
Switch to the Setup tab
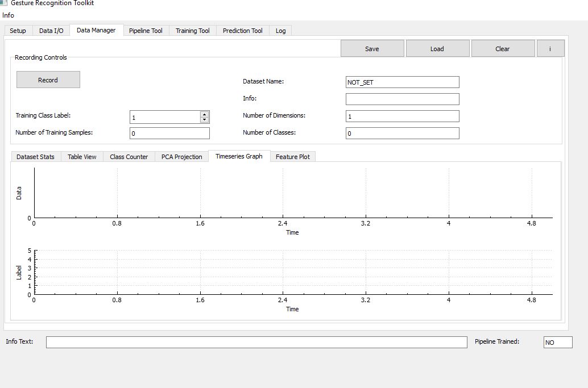(x=18, y=31)
